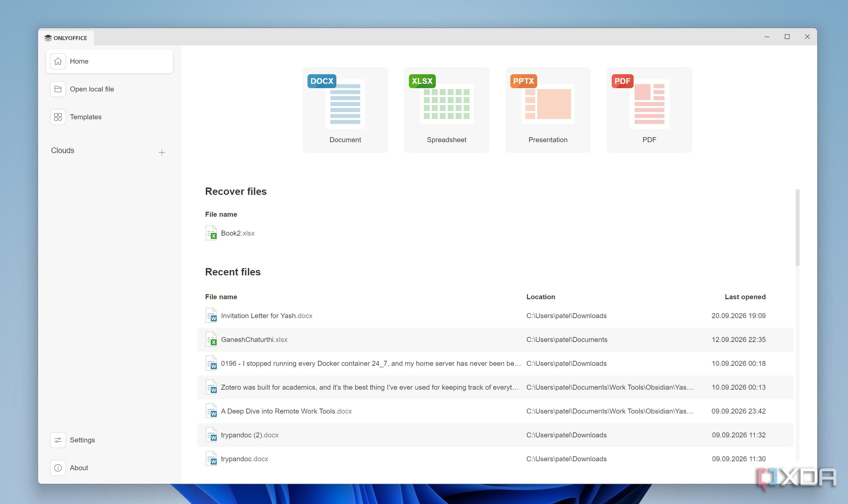This screenshot has width=848, height=504.
Task: Click the Home house icon
Action: click(58, 61)
